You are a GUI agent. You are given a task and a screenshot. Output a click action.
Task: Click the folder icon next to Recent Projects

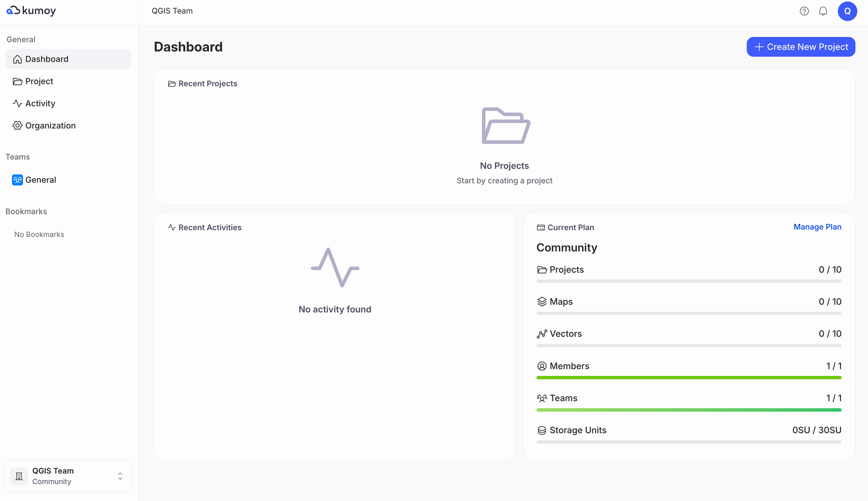click(x=171, y=83)
